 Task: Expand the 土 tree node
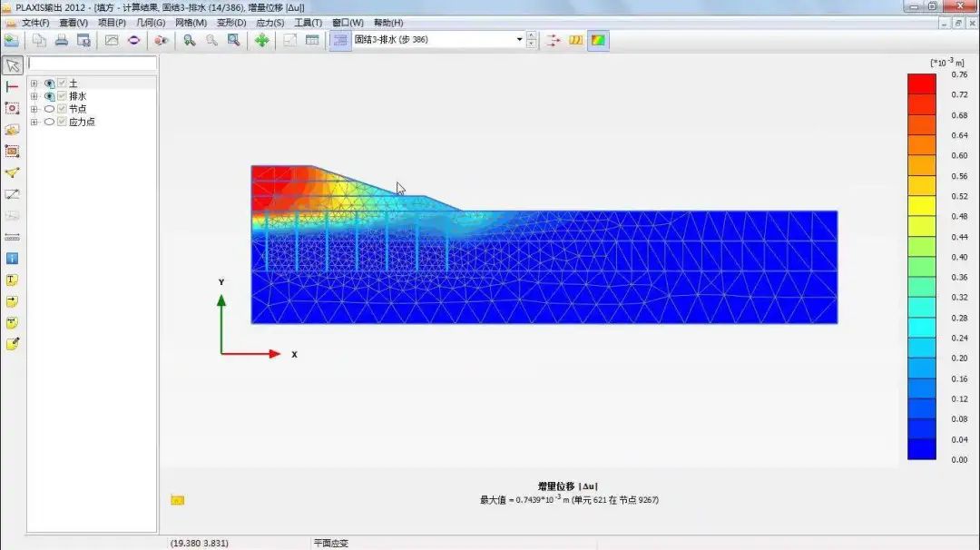34,83
